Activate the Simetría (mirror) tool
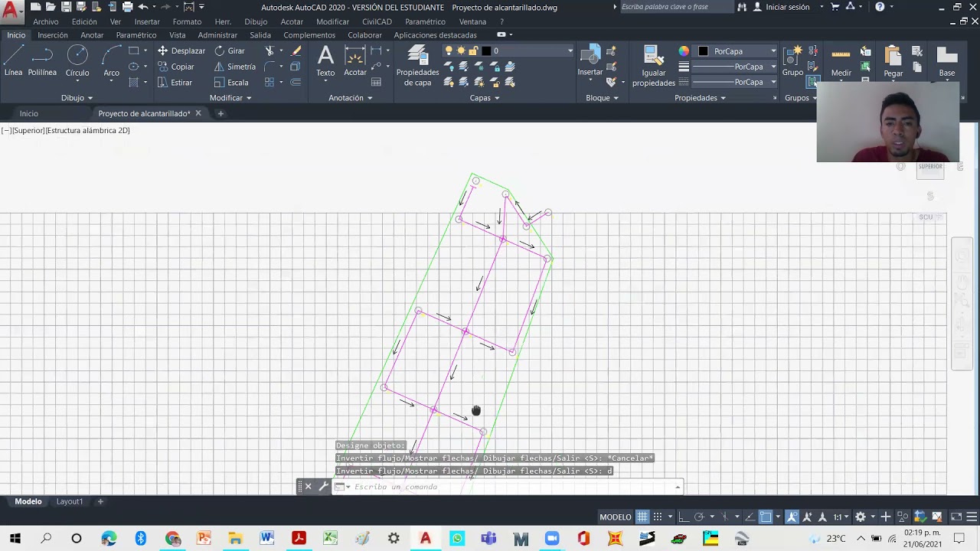Screen dimensions: 980x551 point(235,67)
